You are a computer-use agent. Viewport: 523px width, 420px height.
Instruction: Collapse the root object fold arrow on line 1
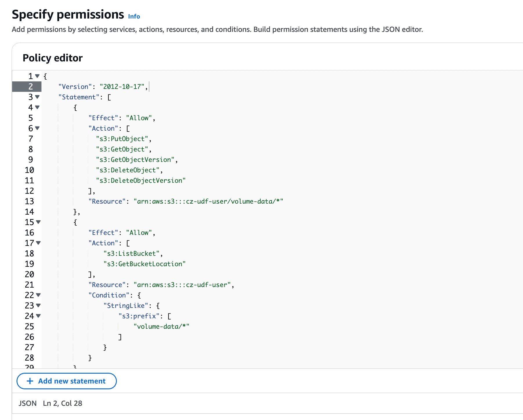pos(37,76)
